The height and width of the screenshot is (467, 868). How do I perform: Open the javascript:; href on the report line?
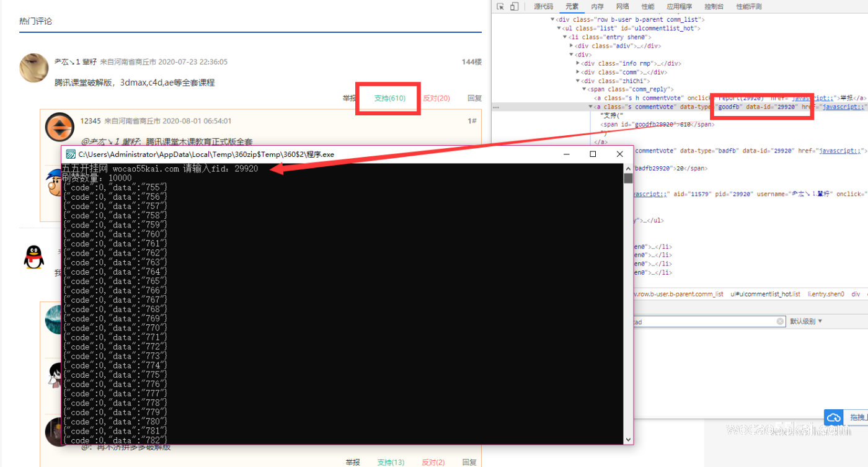813,98
